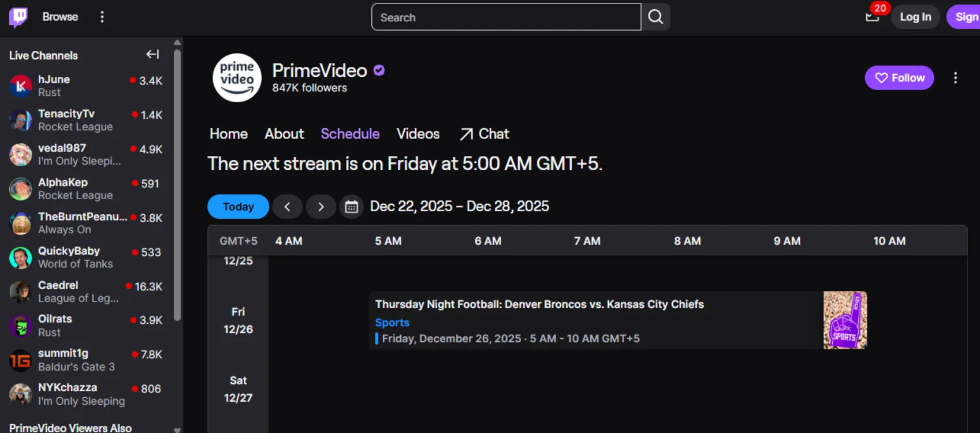The height and width of the screenshot is (433, 980).
Task: Jump to Today in the schedule
Action: (x=238, y=207)
